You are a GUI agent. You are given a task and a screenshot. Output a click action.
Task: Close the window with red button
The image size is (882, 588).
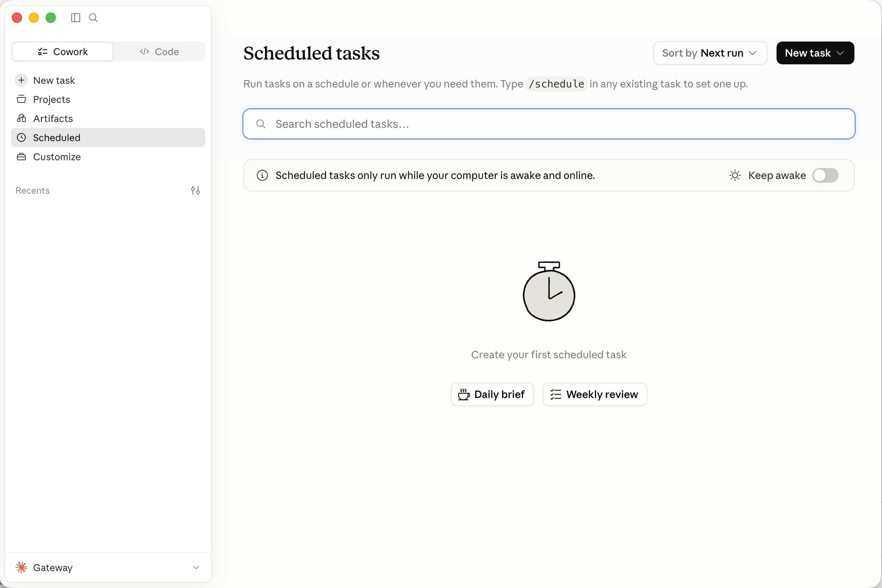[17, 18]
